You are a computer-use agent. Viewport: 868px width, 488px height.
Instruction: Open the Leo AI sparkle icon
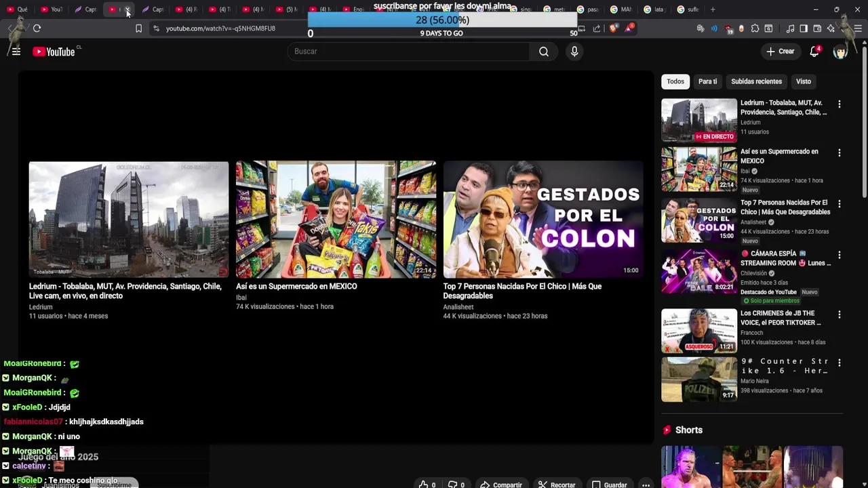(831, 28)
